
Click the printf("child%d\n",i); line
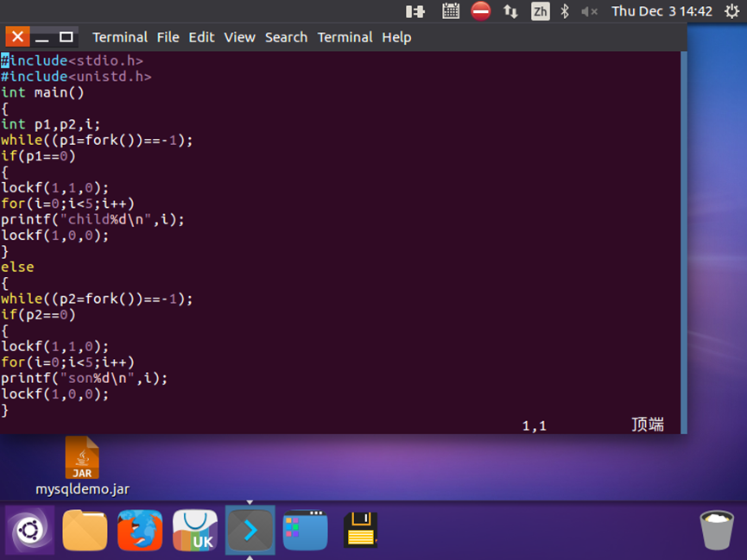coord(92,219)
